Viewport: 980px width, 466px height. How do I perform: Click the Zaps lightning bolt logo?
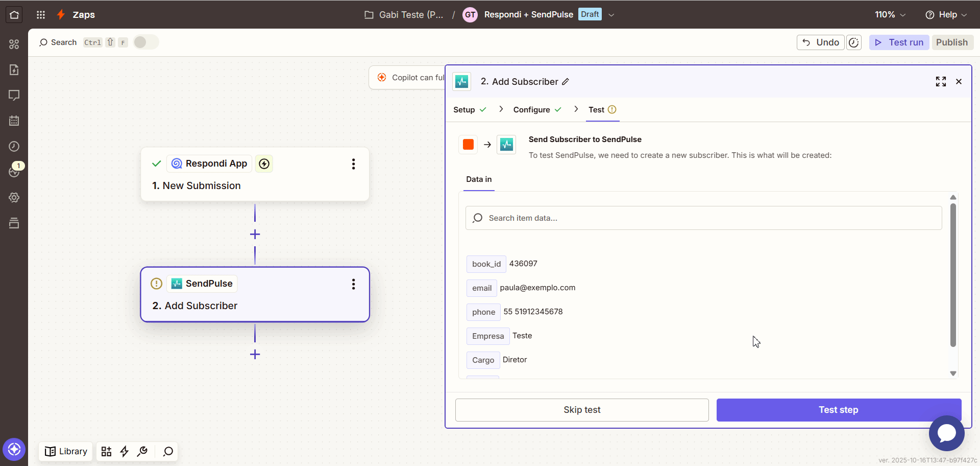coord(61,15)
